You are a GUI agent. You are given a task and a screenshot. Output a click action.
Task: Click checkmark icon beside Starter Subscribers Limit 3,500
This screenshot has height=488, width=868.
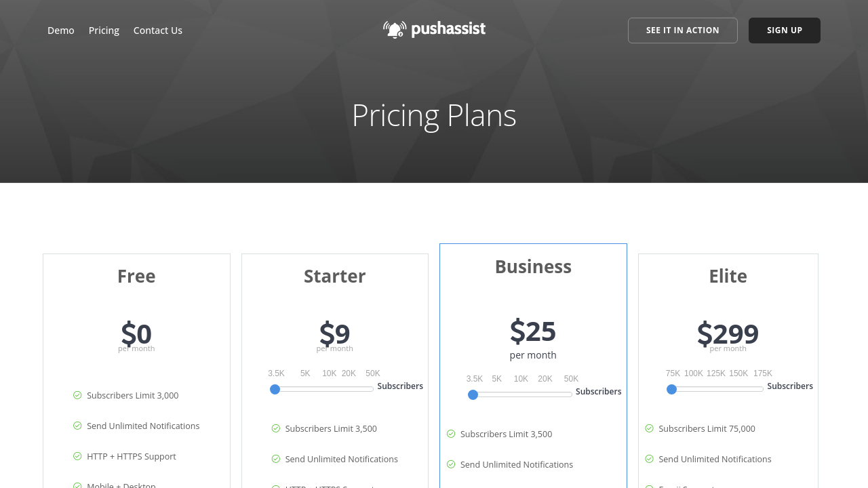[276, 428]
